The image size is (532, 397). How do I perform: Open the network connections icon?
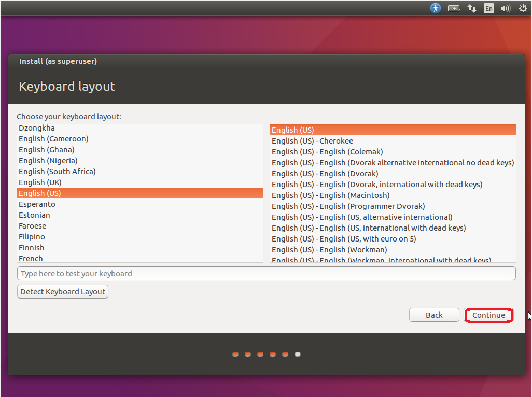coord(472,8)
